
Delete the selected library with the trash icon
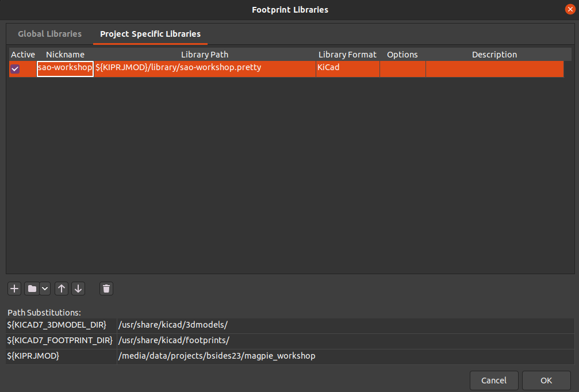(106, 289)
